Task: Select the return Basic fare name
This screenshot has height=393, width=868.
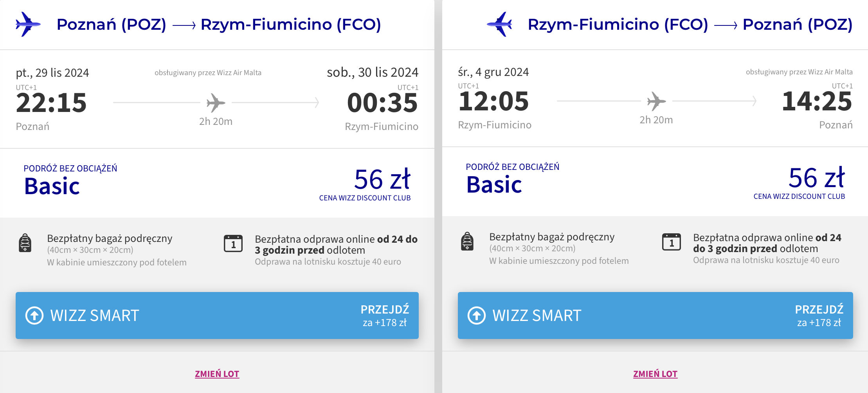Action: (494, 184)
